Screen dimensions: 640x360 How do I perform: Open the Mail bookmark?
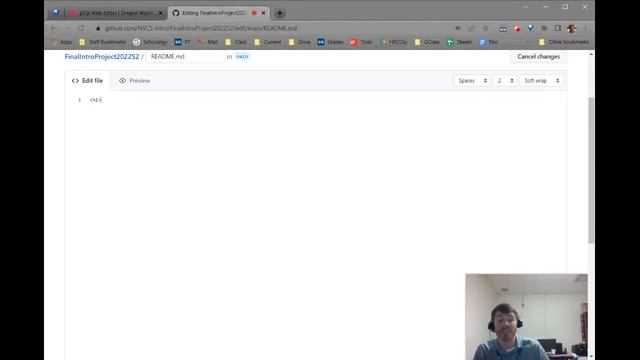pyautogui.click(x=208, y=42)
